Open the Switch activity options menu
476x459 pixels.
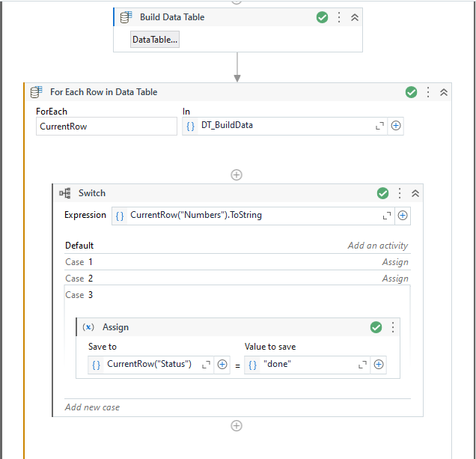pyautogui.click(x=399, y=193)
